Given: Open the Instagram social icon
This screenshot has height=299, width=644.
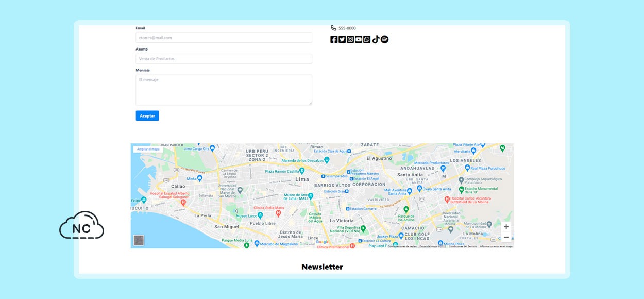Looking at the screenshot, I should 350,39.
